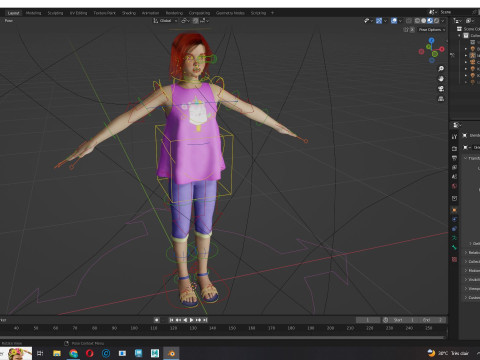Viewport: 480px width, 360px height.
Task: Open the viewport shading options dropdown
Action: (x=443, y=21)
